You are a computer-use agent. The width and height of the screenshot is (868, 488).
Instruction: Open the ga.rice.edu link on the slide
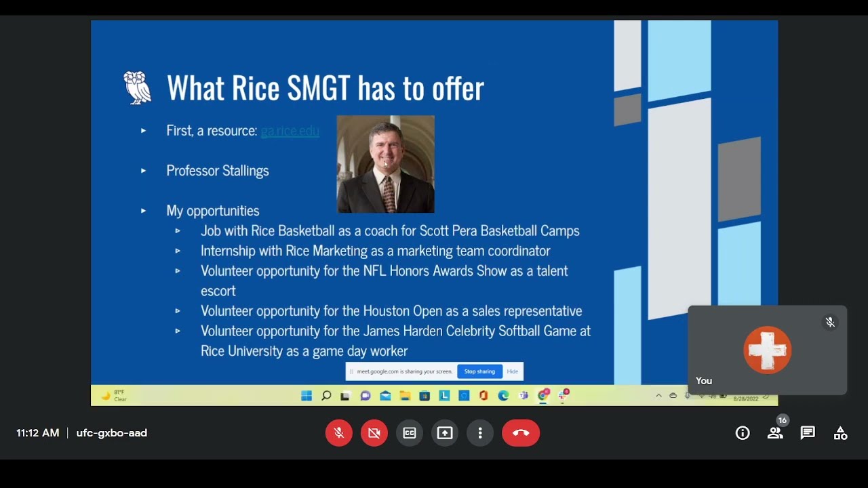click(x=290, y=131)
